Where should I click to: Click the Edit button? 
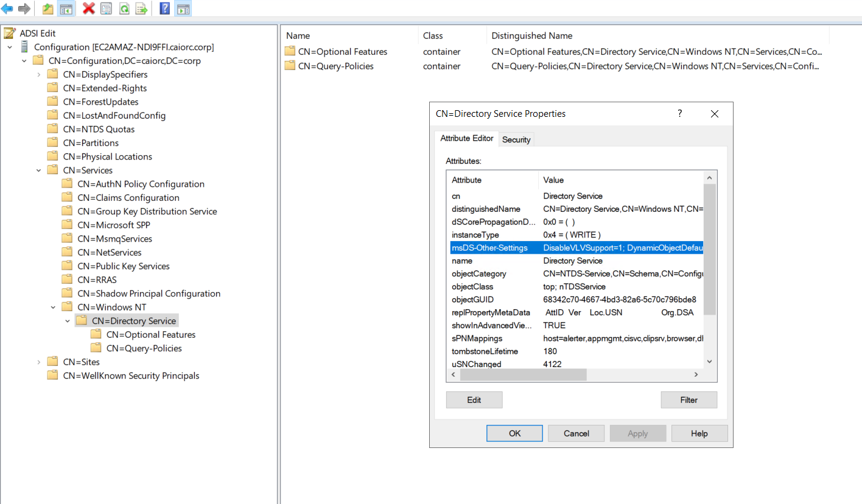pos(474,400)
